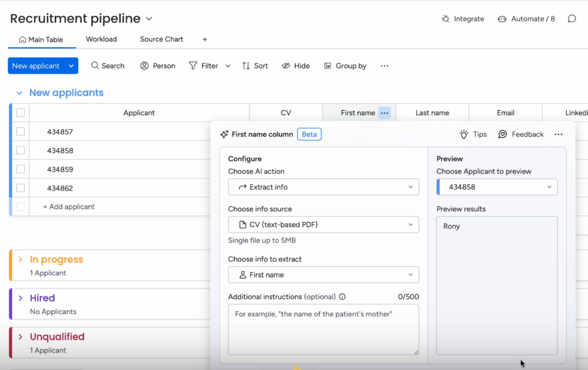
Task: Open Hide columns option
Action: (x=296, y=66)
